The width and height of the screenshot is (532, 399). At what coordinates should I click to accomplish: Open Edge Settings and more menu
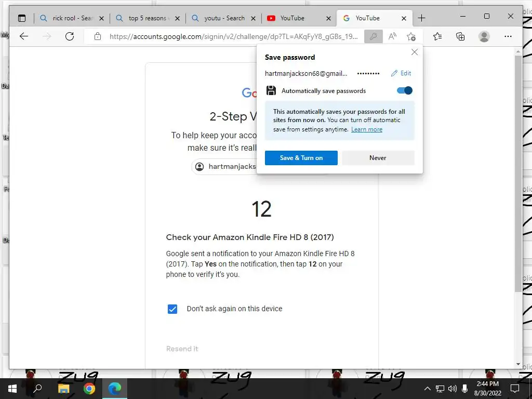[508, 36]
